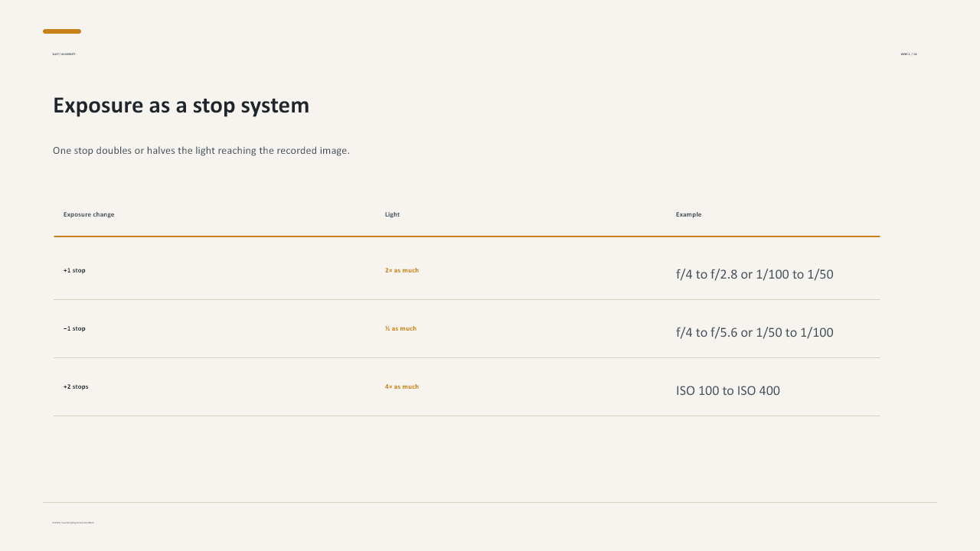Click the 'Light' column header
The image size is (980, 551).
point(392,214)
